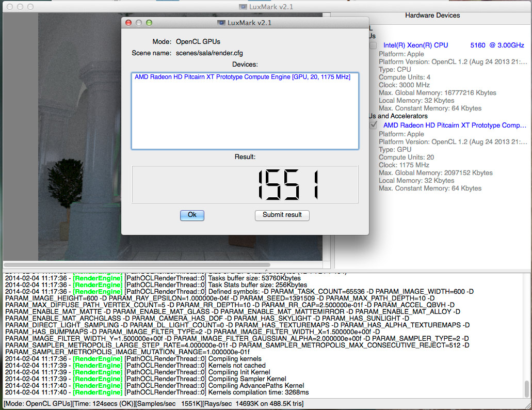The width and height of the screenshot is (532, 410).
Task: Click Intel(R) Xeon(R) CPU device name
Action: click(x=454, y=45)
